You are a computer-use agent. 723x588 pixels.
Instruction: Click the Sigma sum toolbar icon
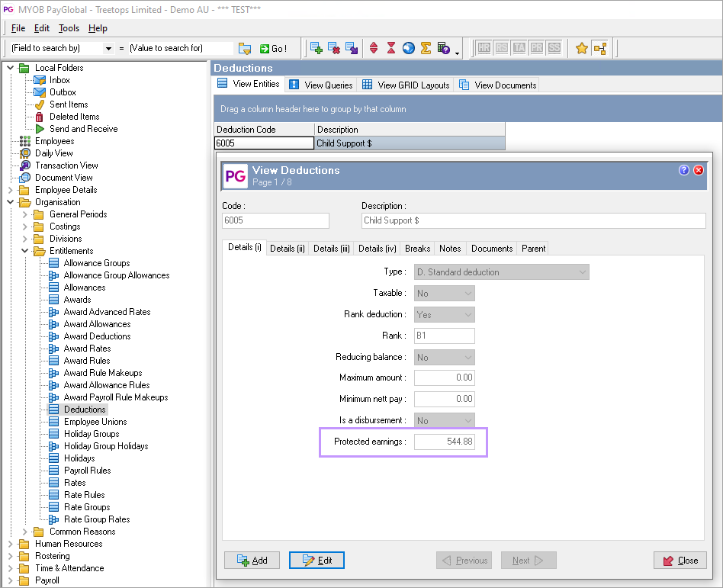426,48
